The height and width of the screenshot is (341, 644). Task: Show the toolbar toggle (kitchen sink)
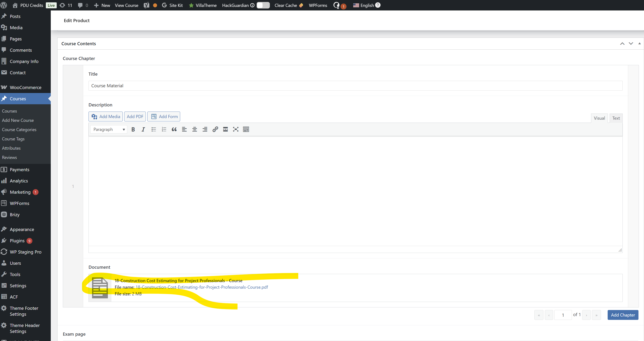246,129
